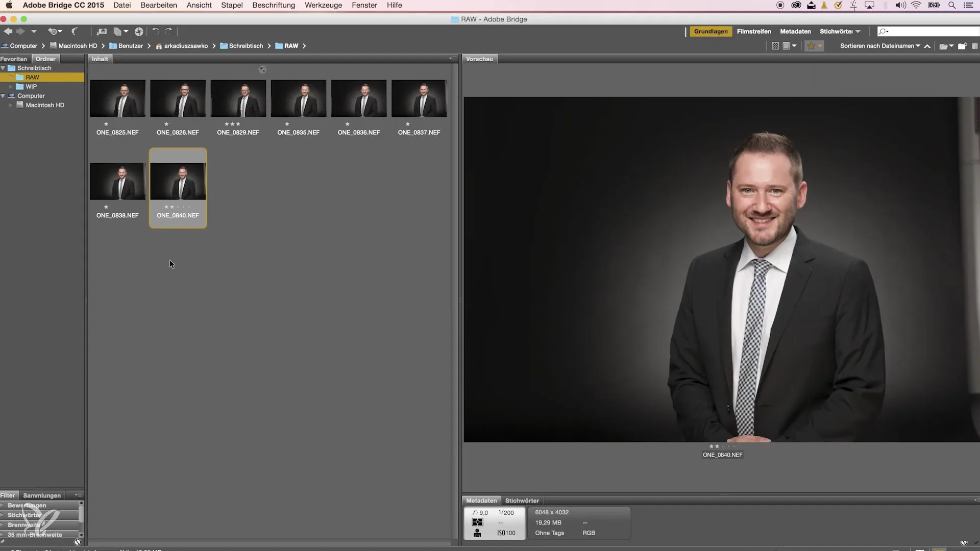Open the filter by rating star menu
Image resolution: width=980 pixels, height=551 pixels.
pos(814,46)
